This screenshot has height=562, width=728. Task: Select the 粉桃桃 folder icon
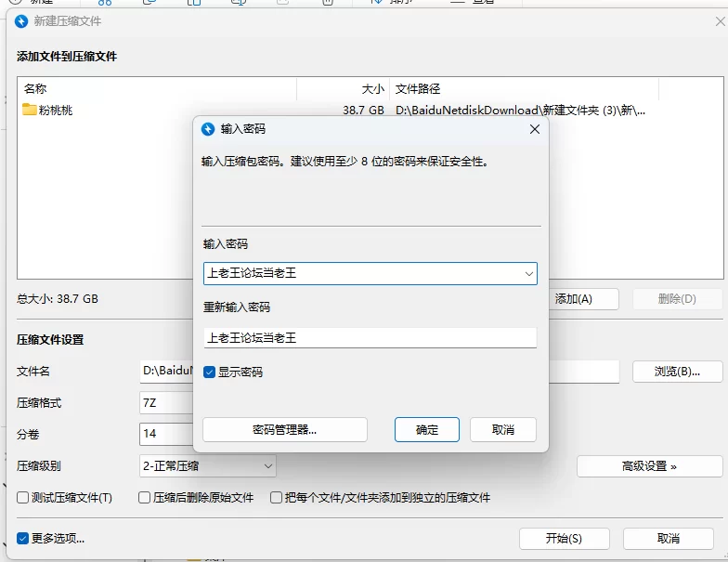[x=30, y=110]
